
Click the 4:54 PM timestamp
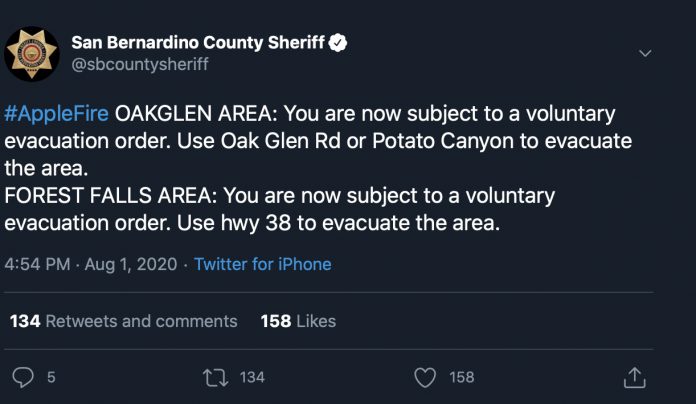click(x=37, y=264)
